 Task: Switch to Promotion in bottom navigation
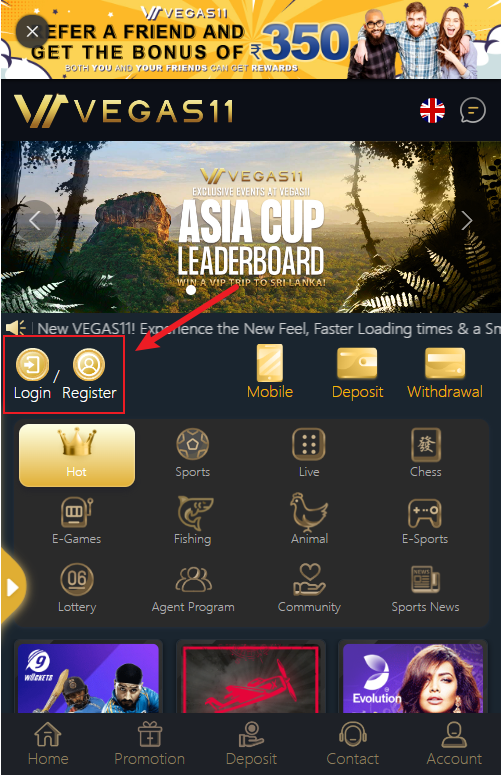coord(149,744)
